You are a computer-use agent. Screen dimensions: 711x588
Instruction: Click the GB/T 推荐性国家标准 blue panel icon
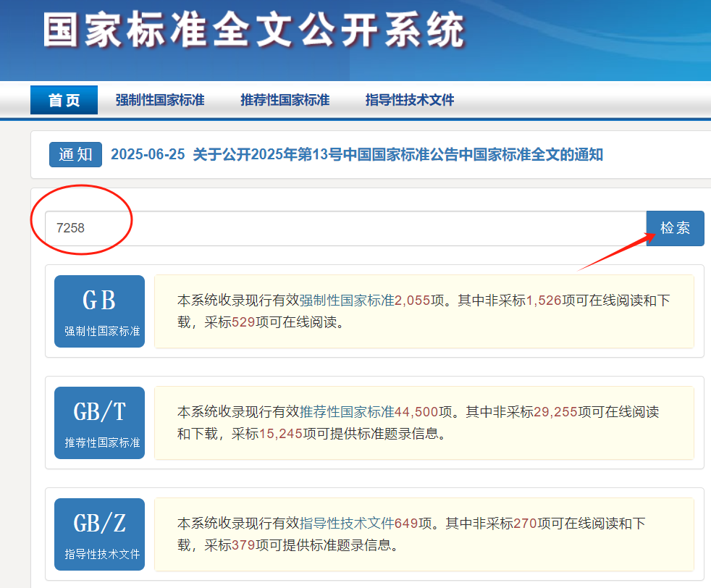(x=99, y=422)
